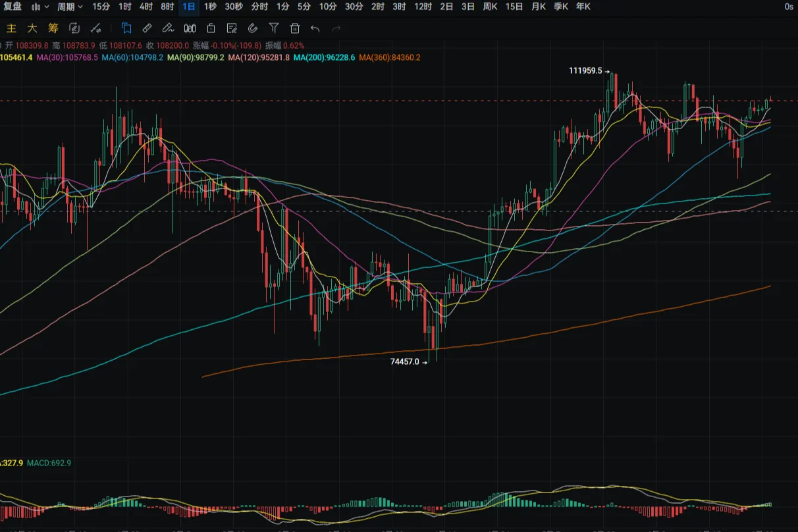The width and height of the screenshot is (798, 532).
Task: Select the ruler measure tool
Action: pos(147,28)
